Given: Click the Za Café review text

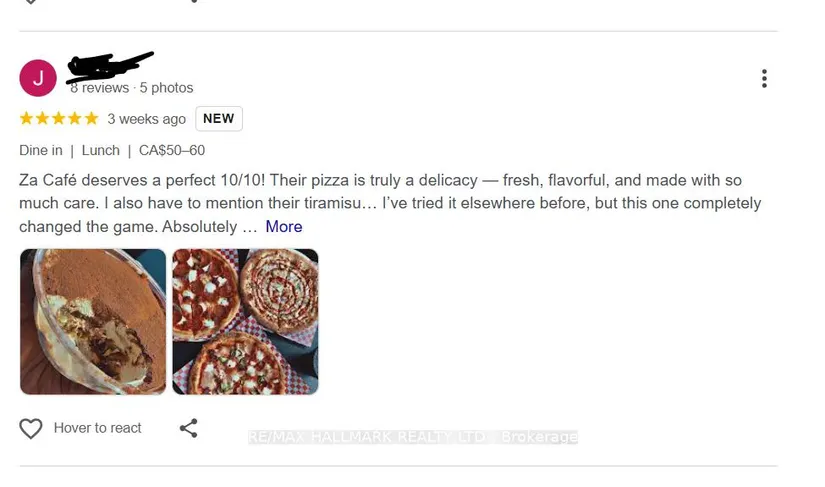Looking at the screenshot, I should point(380,192).
